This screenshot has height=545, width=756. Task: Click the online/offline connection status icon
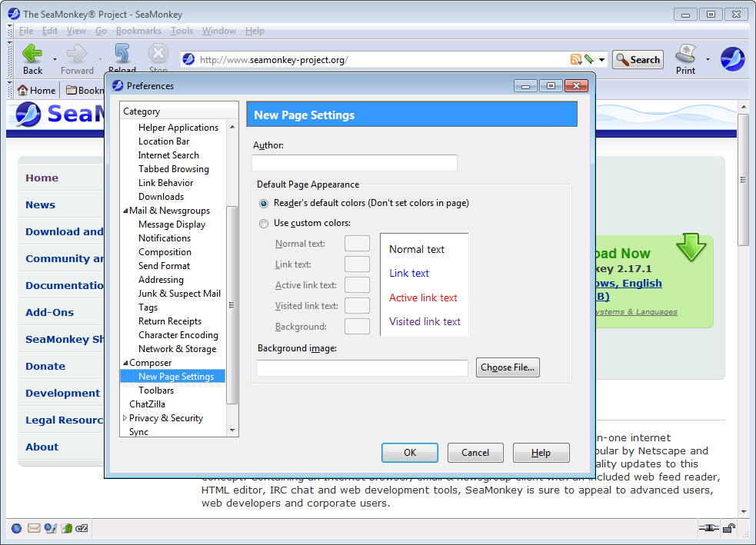[709, 528]
